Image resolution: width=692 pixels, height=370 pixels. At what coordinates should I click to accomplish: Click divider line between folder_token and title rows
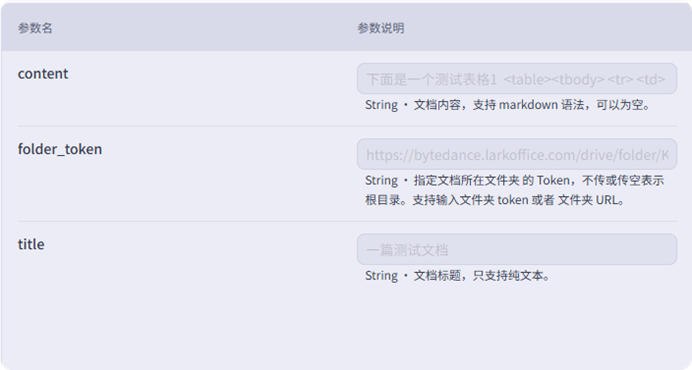tap(347, 221)
